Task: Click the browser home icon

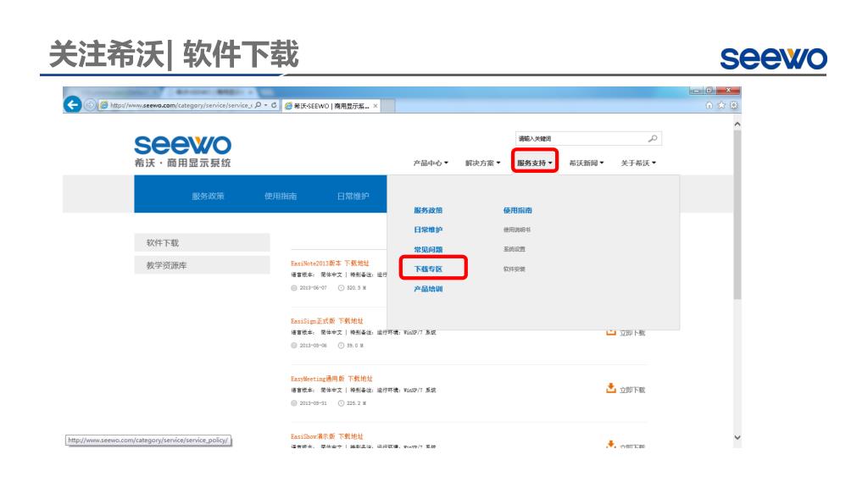Action: [x=709, y=105]
